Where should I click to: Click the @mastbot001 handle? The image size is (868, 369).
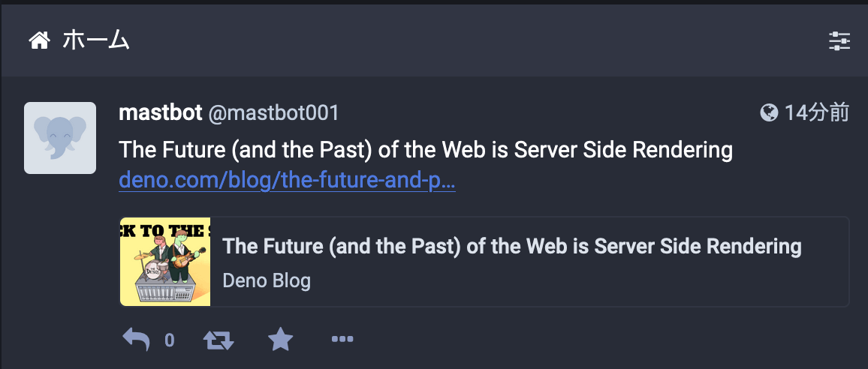click(x=273, y=113)
